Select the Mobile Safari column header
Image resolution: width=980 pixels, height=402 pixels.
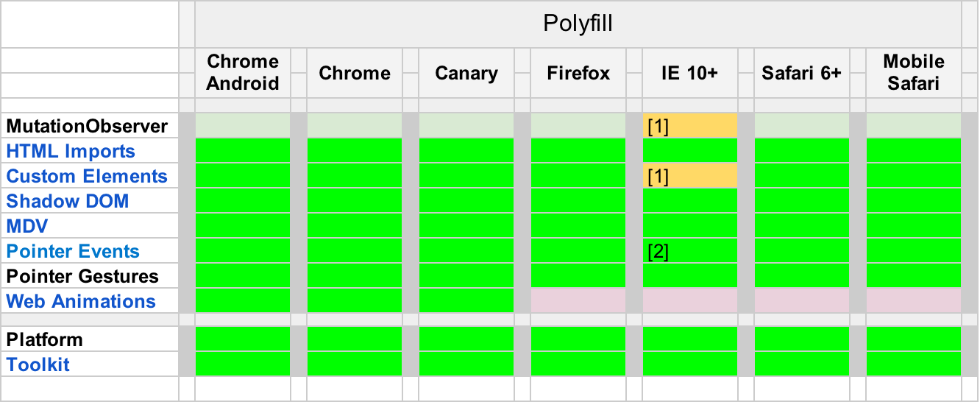(x=914, y=73)
